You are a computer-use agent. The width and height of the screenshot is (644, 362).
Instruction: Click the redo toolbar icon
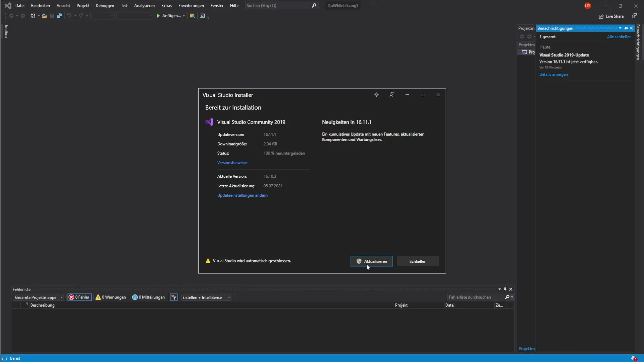coord(81,16)
